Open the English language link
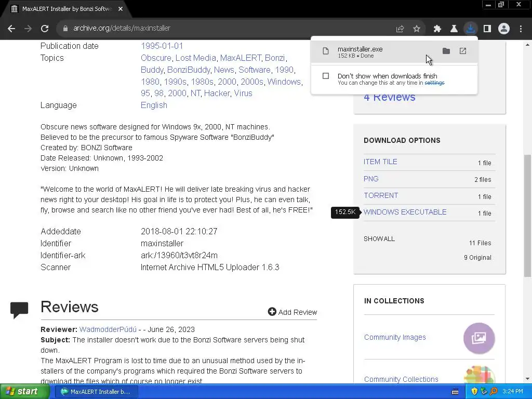532x399 pixels. pos(154,105)
